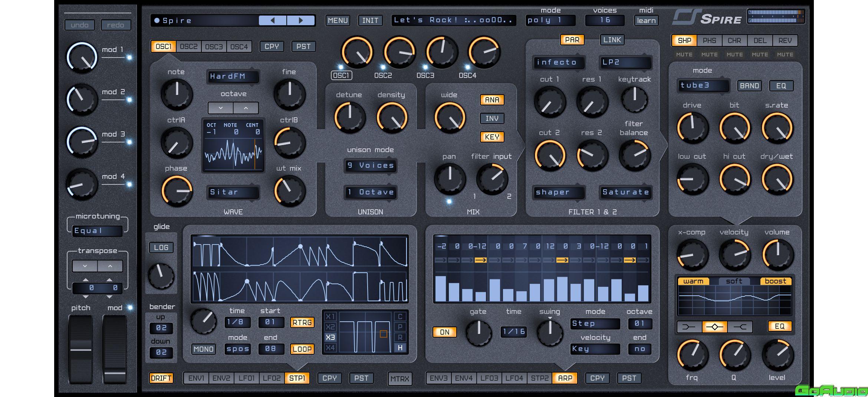Click the X4 stepper multiplier

(330, 348)
